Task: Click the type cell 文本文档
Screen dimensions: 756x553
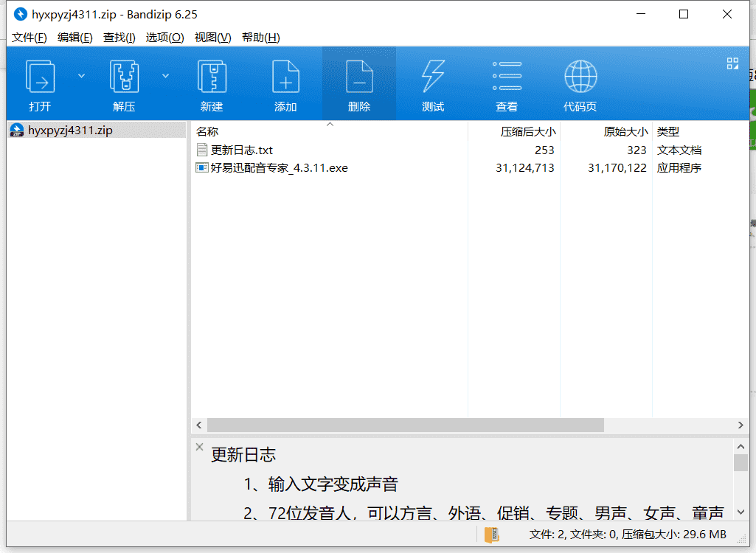Action: point(679,150)
